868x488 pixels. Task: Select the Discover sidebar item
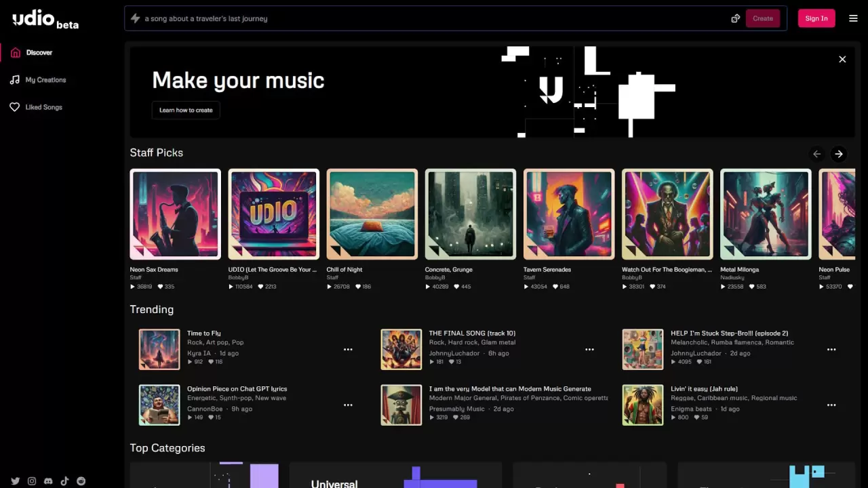(39, 52)
